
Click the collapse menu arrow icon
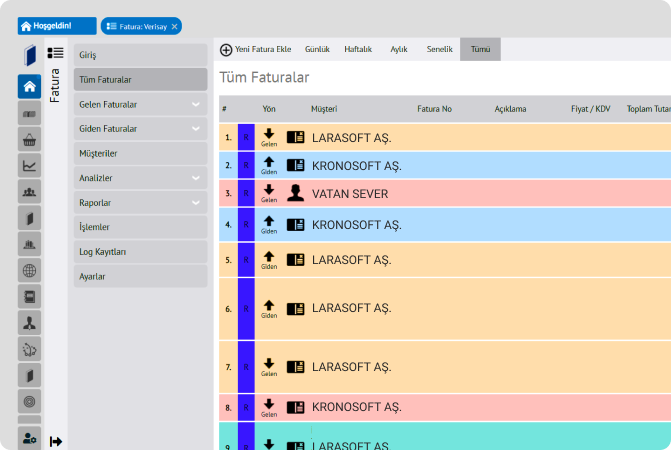(x=56, y=441)
